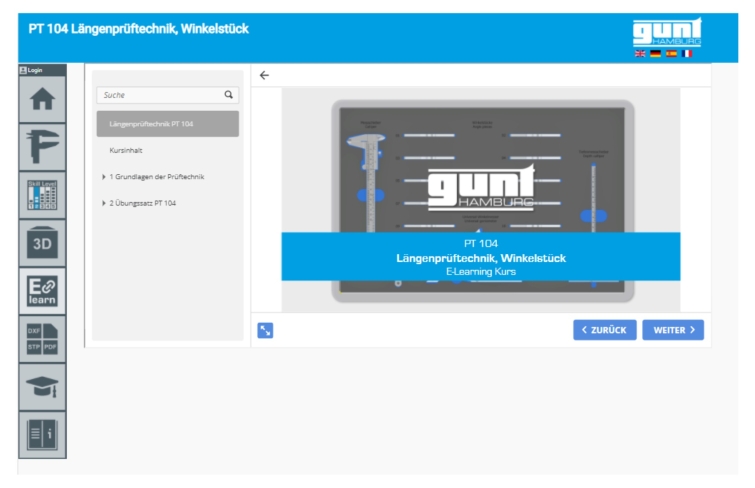Focus the Suche search field

(x=168, y=95)
